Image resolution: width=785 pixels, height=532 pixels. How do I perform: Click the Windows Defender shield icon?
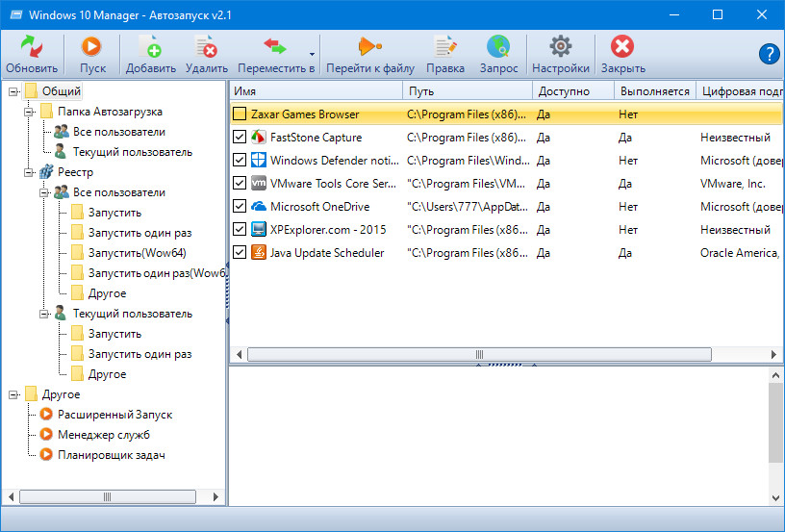coord(259,160)
